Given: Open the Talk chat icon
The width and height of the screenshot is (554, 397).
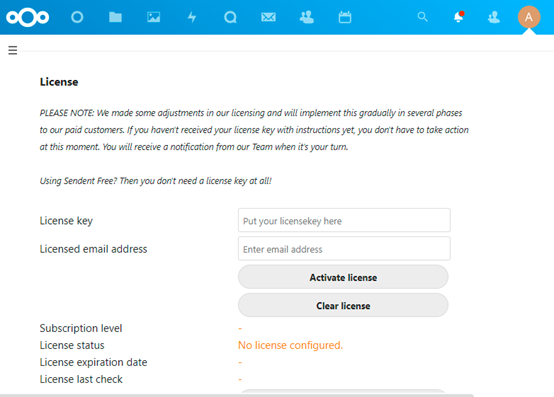Looking at the screenshot, I should [230, 17].
